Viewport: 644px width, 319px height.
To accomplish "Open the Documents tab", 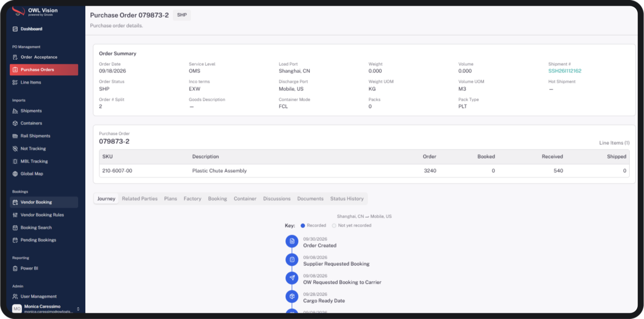I will point(310,199).
